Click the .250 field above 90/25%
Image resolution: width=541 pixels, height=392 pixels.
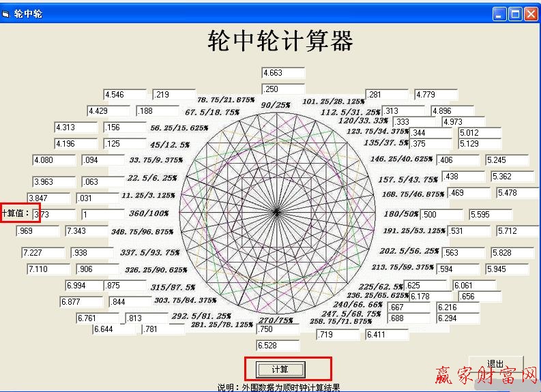pos(283,89)
